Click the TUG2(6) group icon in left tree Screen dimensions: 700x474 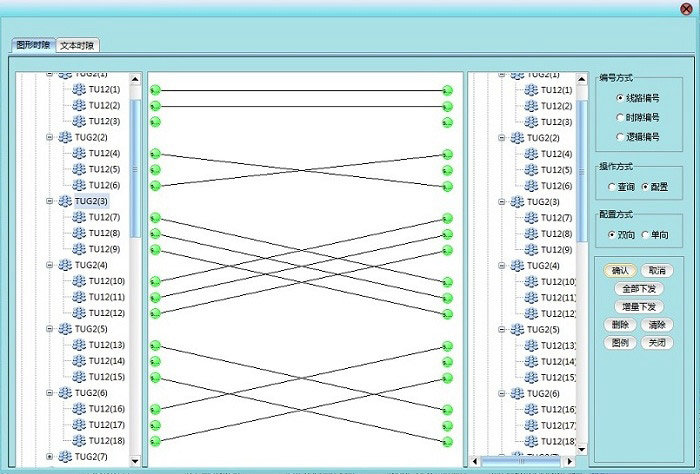click(x=64, y=393)
